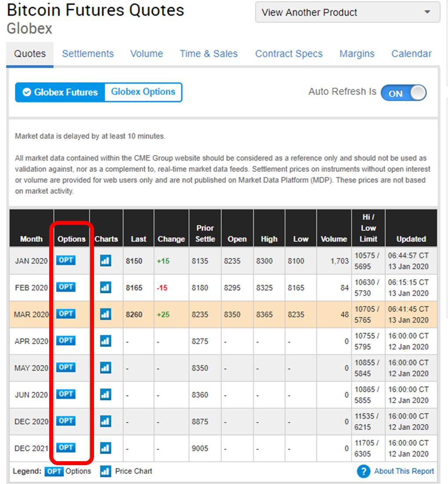448x484 pixels.
Task: Switch to the Quotes tab
Action: click(29, 54)
